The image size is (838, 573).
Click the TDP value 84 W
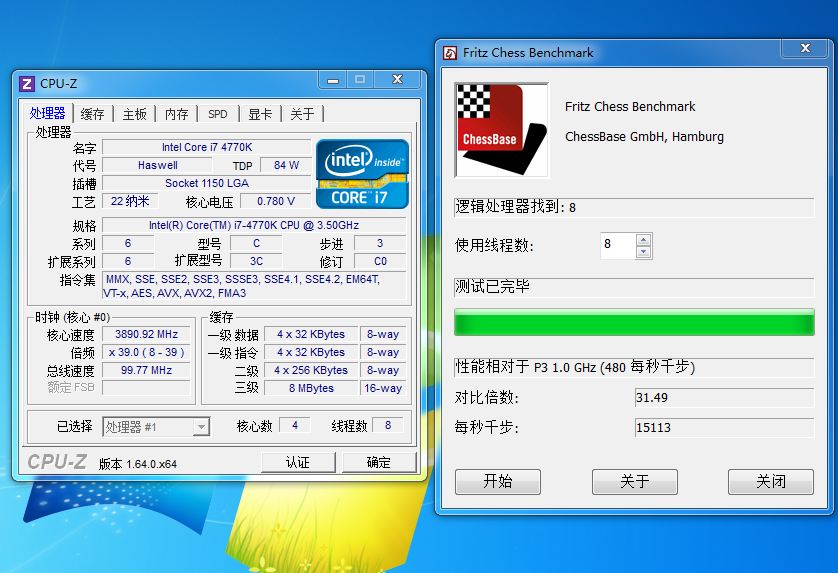pos(286,165)
